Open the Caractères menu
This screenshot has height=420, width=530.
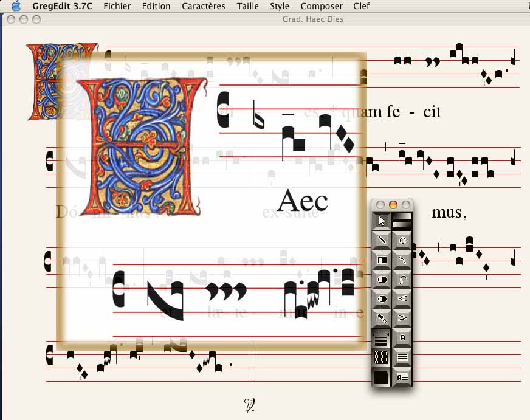tap(204, 6)
